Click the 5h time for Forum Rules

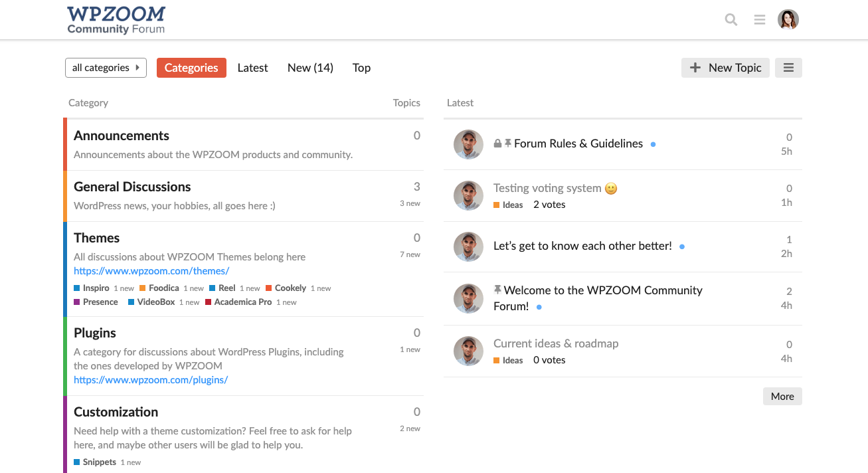(786, 151)
